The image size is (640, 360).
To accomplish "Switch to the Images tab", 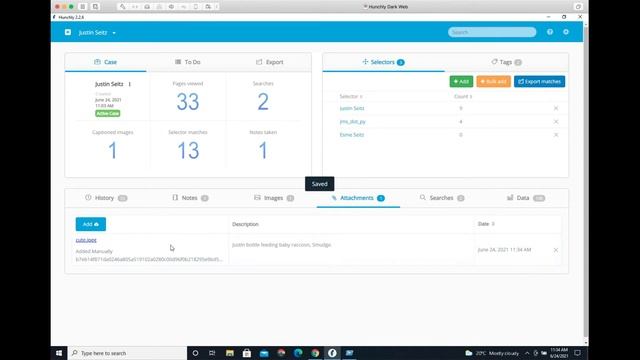I will [x=274, y=198].
